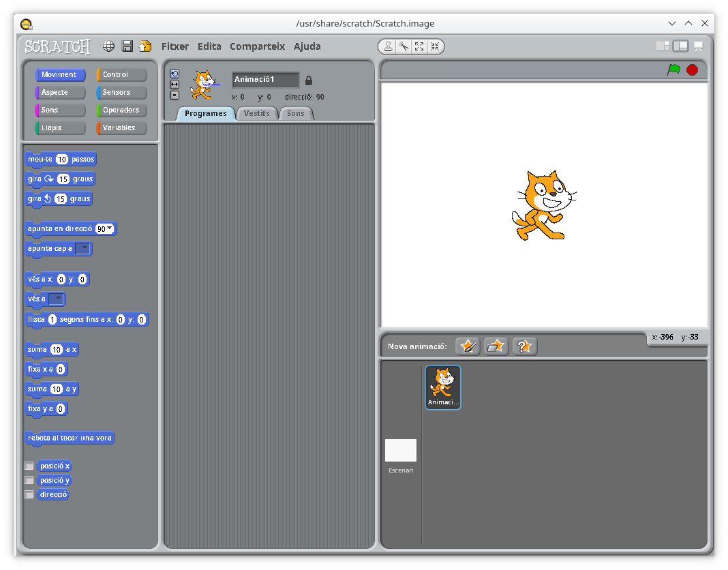The width and height of the screenshot is (728, 570).
Task: Click the llisca segons fins a block
Action: [x=87, y=320]
